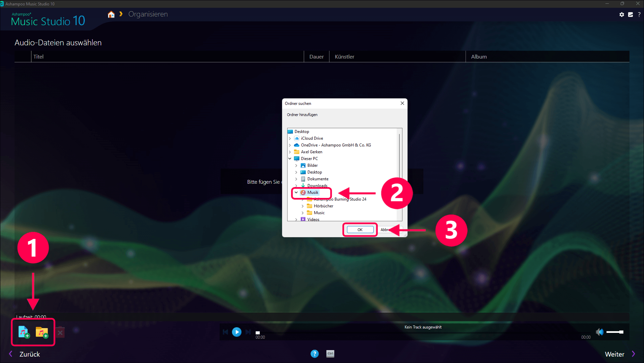Expand Music subfolder node
644x363 pixels.
click(x=303, y=213)
